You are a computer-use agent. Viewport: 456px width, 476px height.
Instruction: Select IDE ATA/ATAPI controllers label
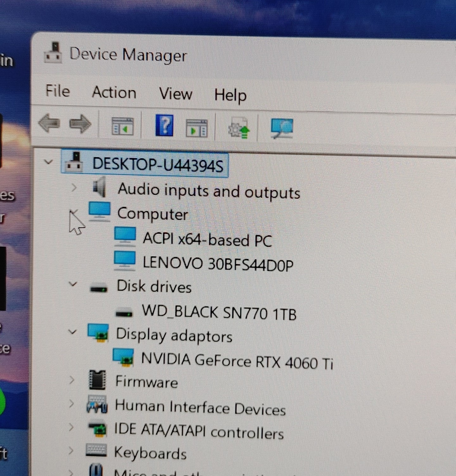coord(199,432)
